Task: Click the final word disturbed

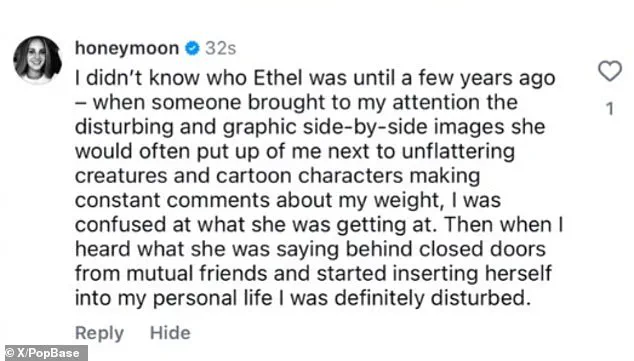Action: [480, 298]
